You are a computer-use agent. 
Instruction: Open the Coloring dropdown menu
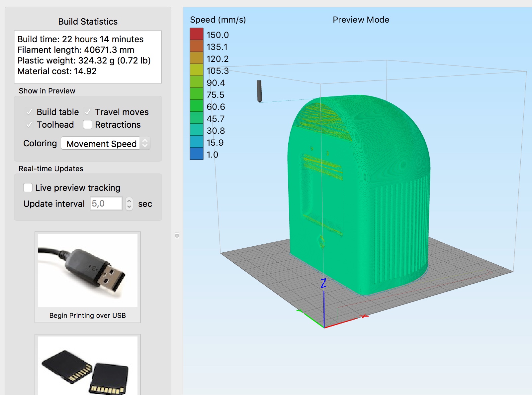tap(105, 144)
